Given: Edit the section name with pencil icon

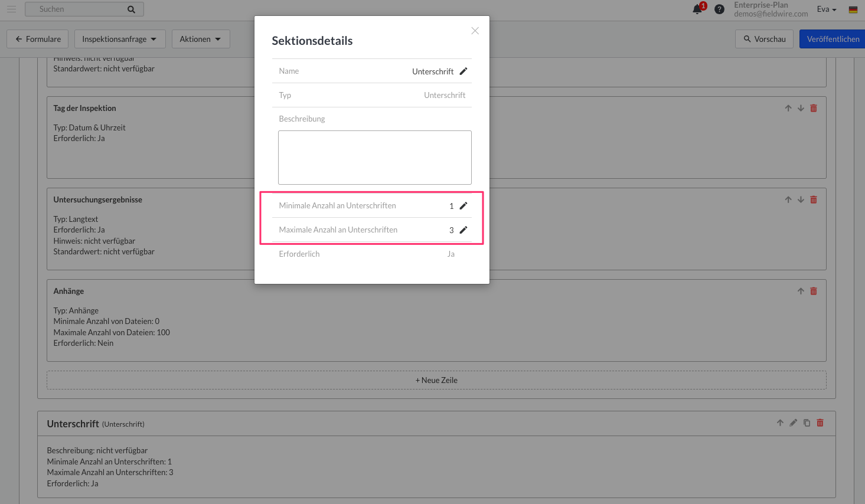Looking at the screenshot, I should 463,71.
